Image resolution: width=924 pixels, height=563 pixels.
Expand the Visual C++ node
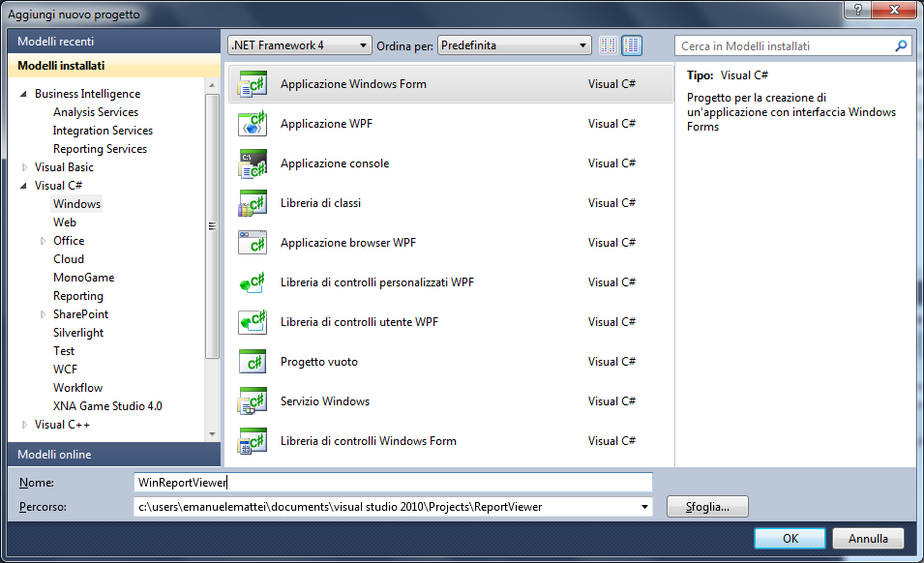[24, 425]
